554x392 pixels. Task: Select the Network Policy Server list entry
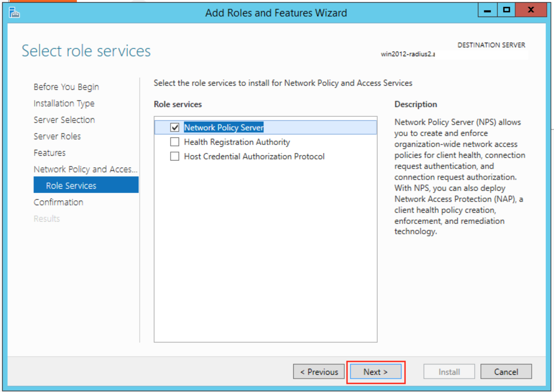click(223, 127)
